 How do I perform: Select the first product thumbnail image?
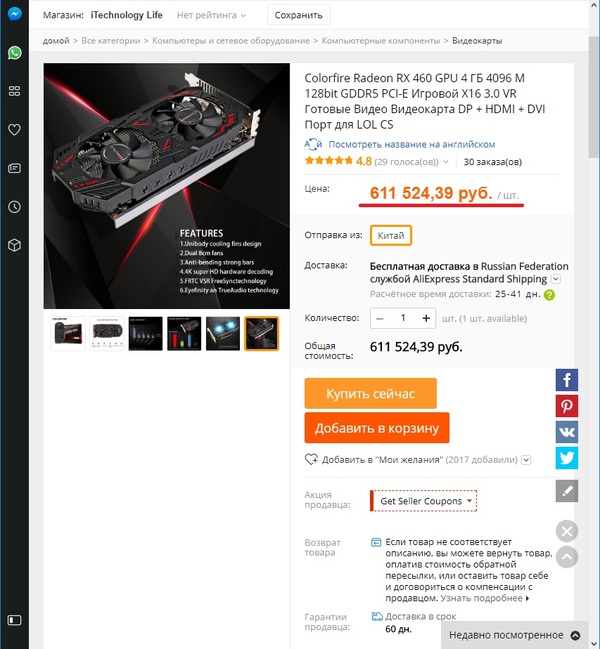[x=68, y=334]
